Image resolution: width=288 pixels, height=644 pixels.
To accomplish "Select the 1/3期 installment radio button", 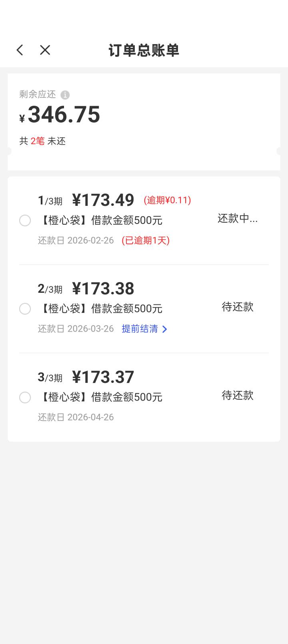I will (25, 221).
